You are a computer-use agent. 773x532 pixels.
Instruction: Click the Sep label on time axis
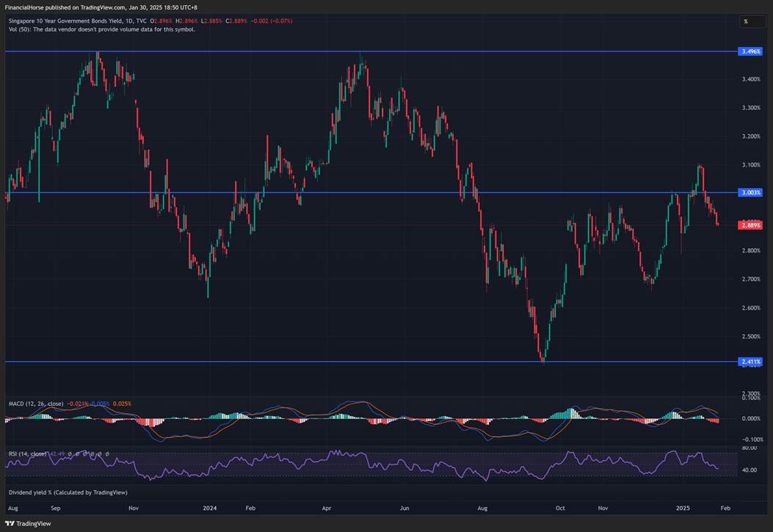(55, 509)
